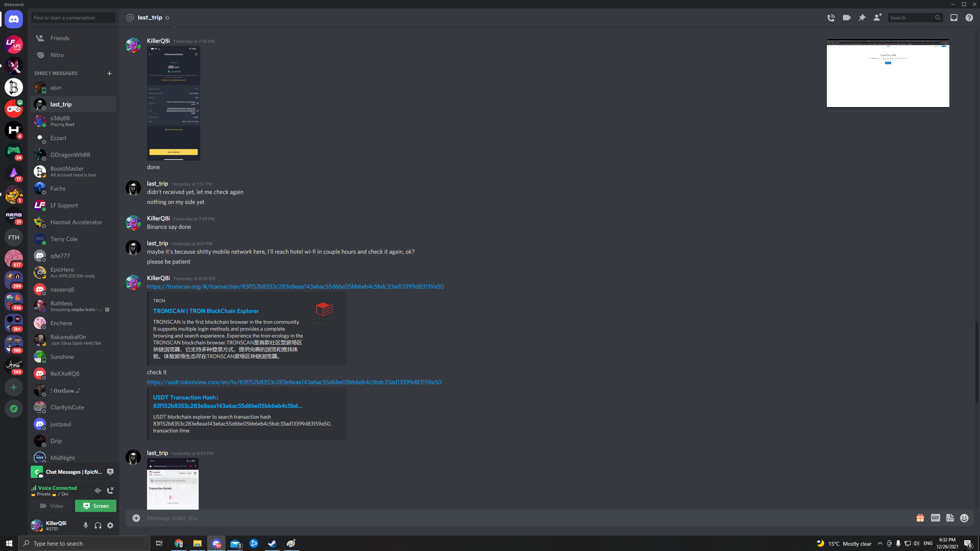The width and height of the screenshot is (980, 551).
Task: Explore public servers compass icon
Action: 14,409
